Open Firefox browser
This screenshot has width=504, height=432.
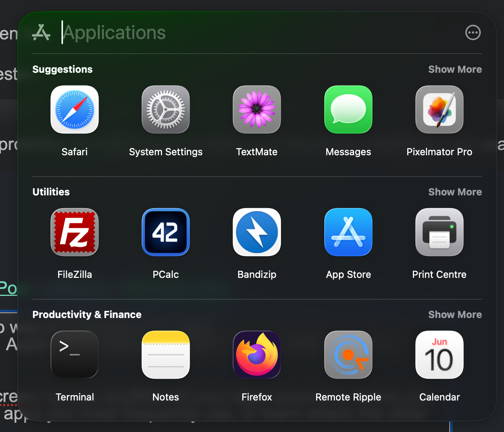click(x=257, y=355)
